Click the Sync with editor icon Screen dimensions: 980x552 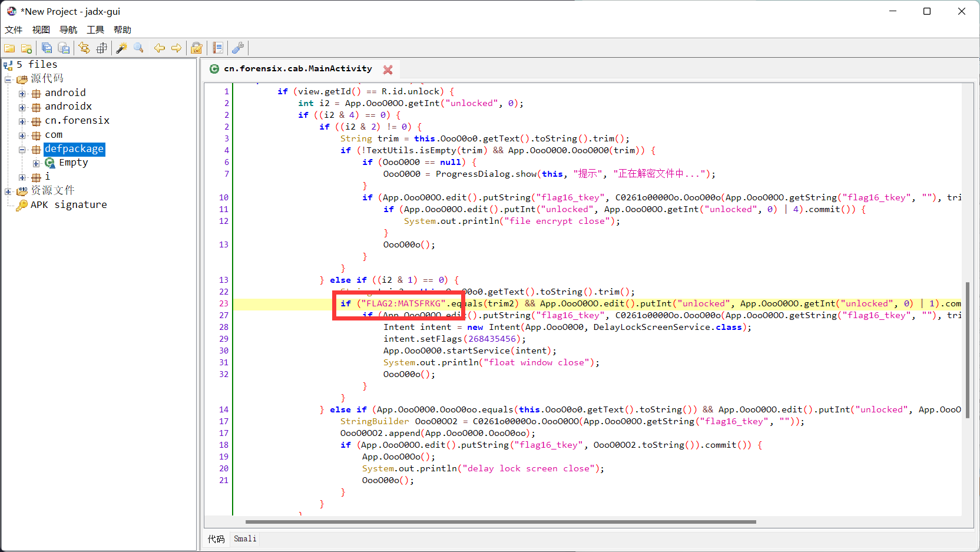(x=84, y=48)
